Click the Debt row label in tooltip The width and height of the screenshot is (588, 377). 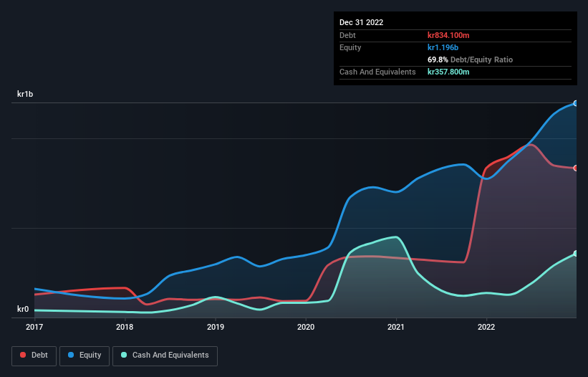click(x=347, y=35)
